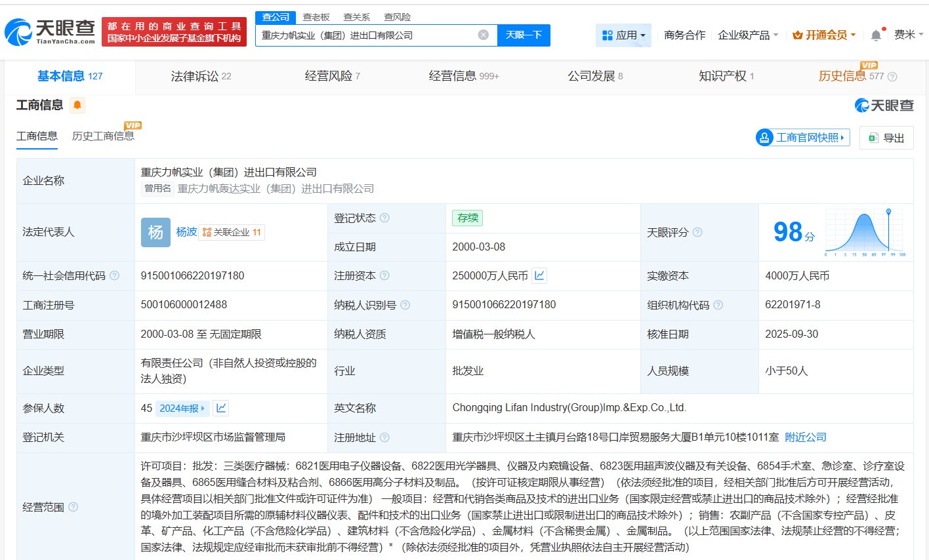Click help icon next to 天眼评分

(697, 232)
